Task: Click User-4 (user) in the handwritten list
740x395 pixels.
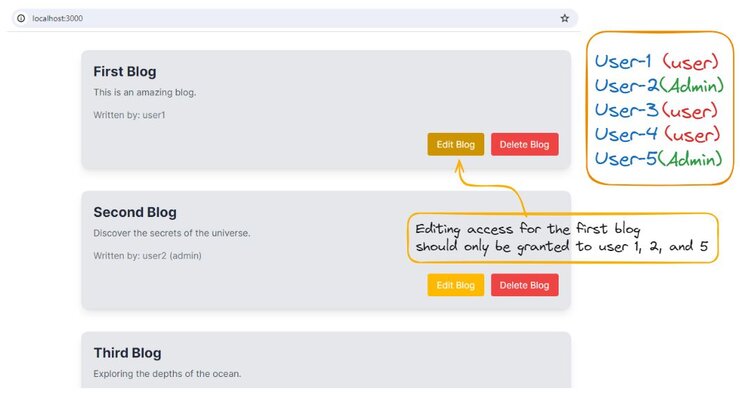Action: click(657, 134)
